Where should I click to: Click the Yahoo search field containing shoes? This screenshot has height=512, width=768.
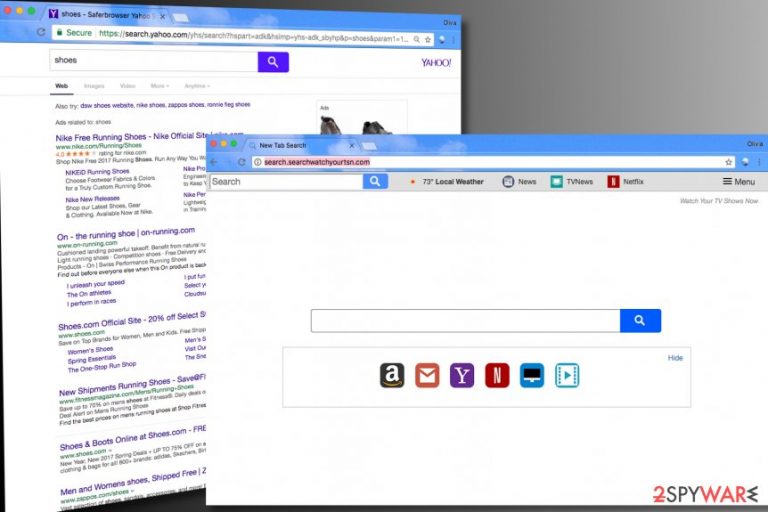tap(154, 61)
